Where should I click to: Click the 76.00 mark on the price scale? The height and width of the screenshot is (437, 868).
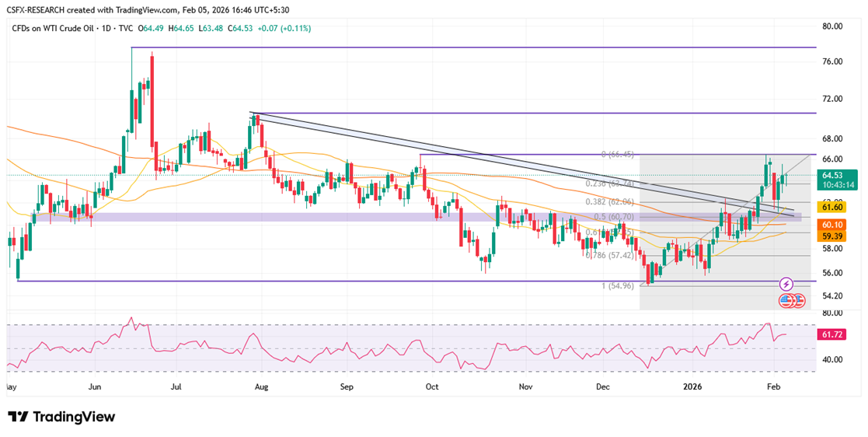tap(832, 61)
